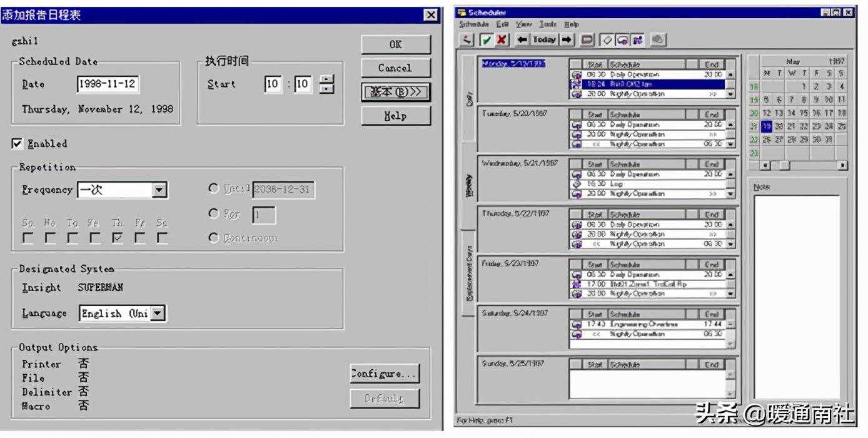Click calendar scrollbar left arrow
The height and width of the screenshot is (438, 868).
click(766, 165)
